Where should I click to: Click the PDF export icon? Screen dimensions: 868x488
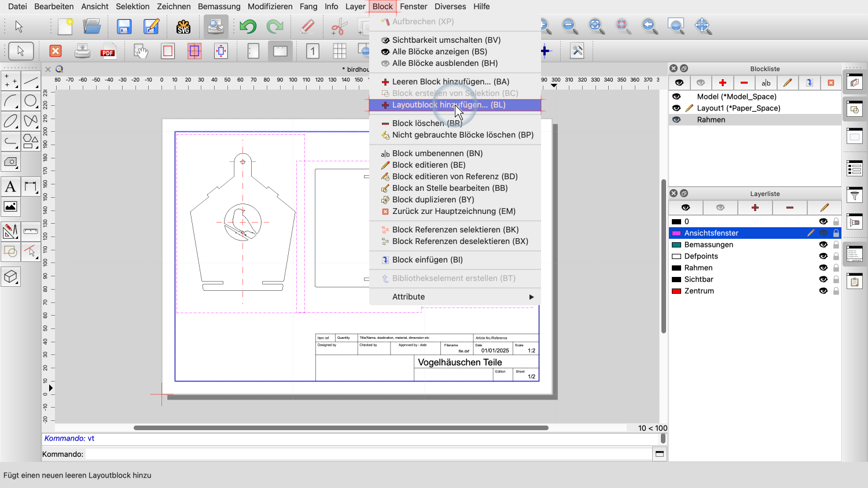point(108,51)
